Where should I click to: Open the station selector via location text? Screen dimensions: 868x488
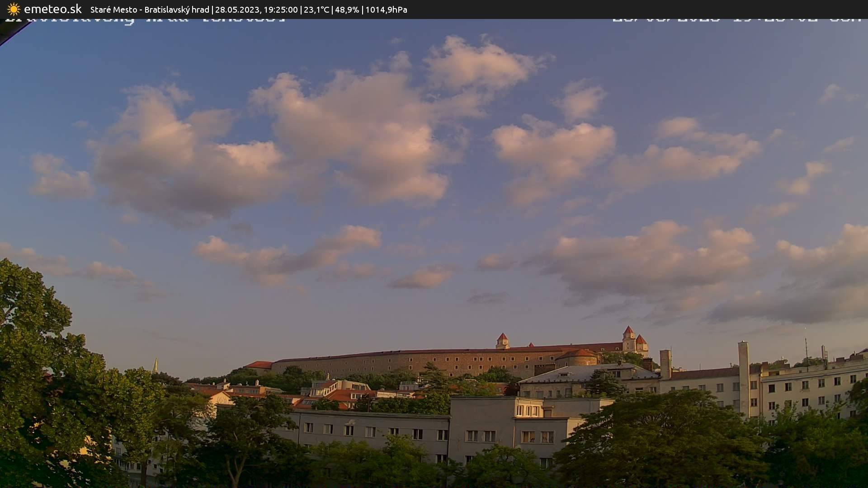149,9
